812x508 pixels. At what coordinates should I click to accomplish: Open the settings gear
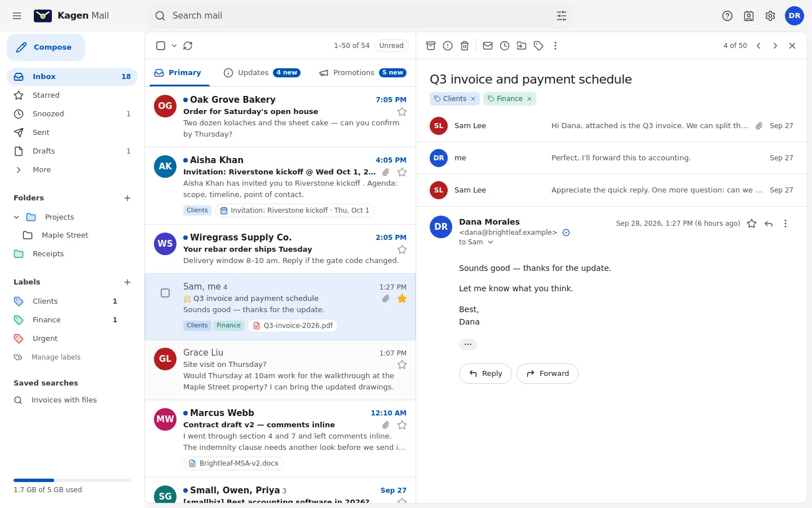coord(770,16)
